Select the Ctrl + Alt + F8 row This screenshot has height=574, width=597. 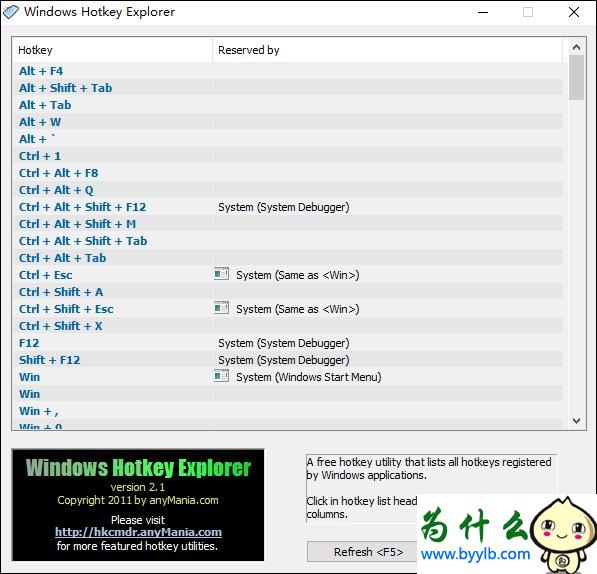287,173
